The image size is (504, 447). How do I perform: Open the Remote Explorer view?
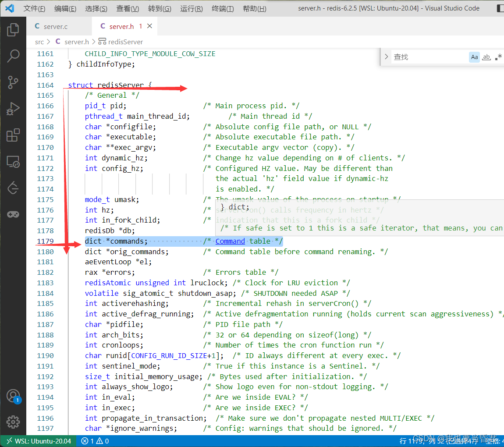click(x=13, y=162)
